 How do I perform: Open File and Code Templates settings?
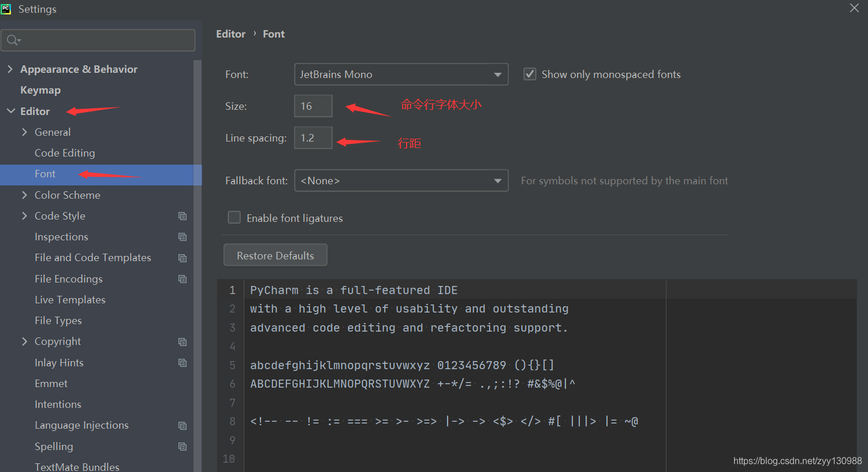(x=93, y=258)
